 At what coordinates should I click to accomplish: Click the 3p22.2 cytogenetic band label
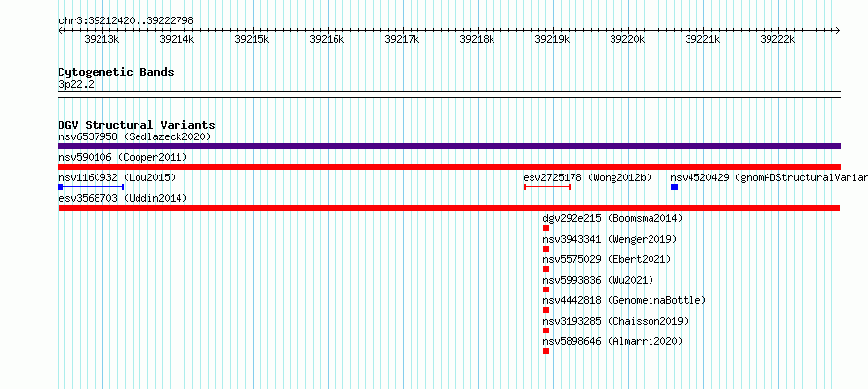pyautogui.click(x=76, y=84)
